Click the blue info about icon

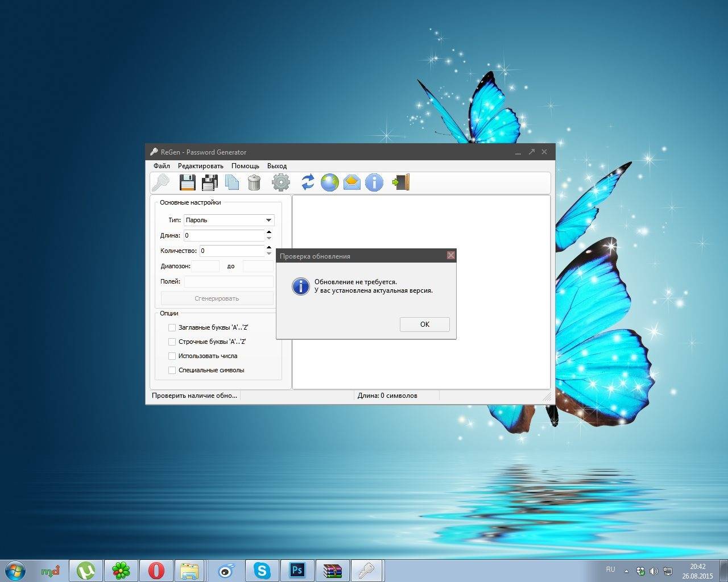(x=374, y=182)
